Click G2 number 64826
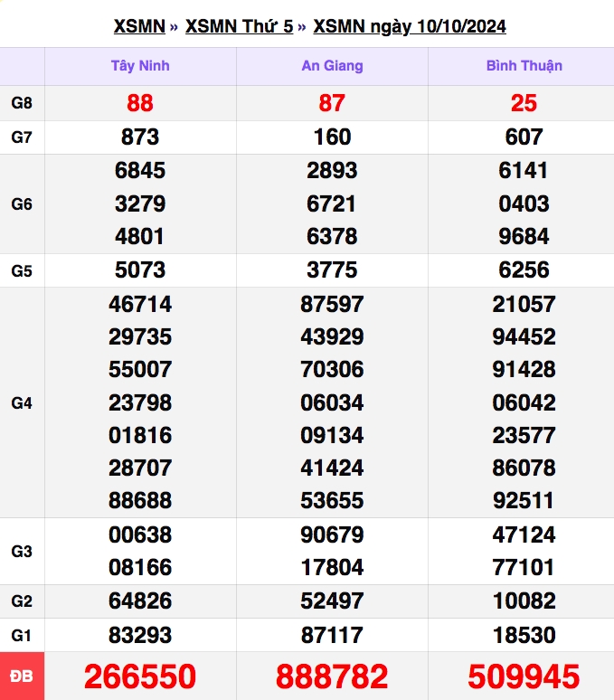The width and height of the screenshot is (614, 700). coord(140,601)
